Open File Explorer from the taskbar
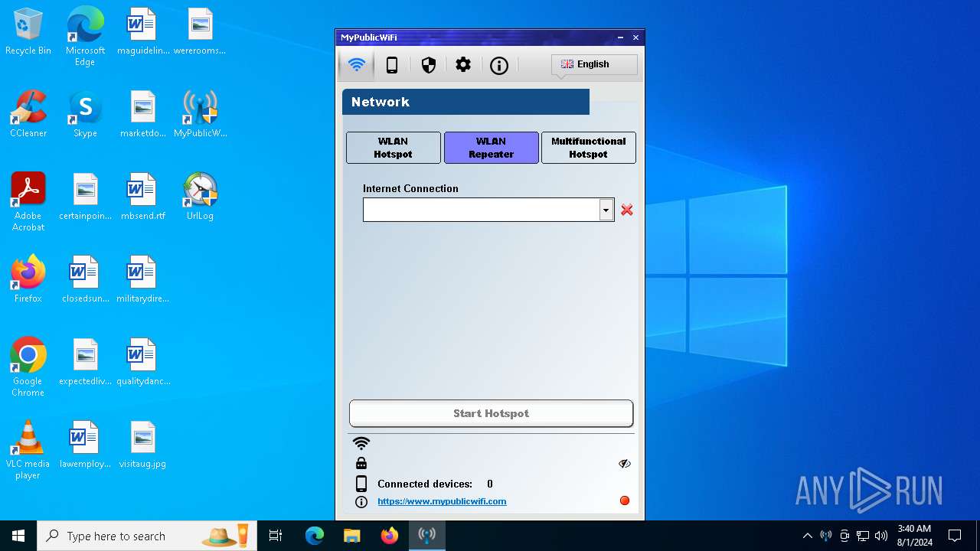Viewport: 980px width, 551px height. pos(351,536)
